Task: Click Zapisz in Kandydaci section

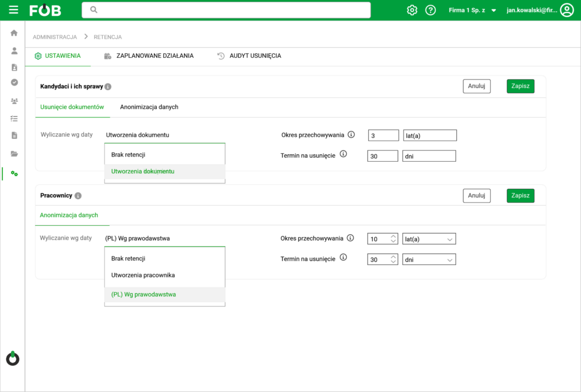Action: [520, 86]
